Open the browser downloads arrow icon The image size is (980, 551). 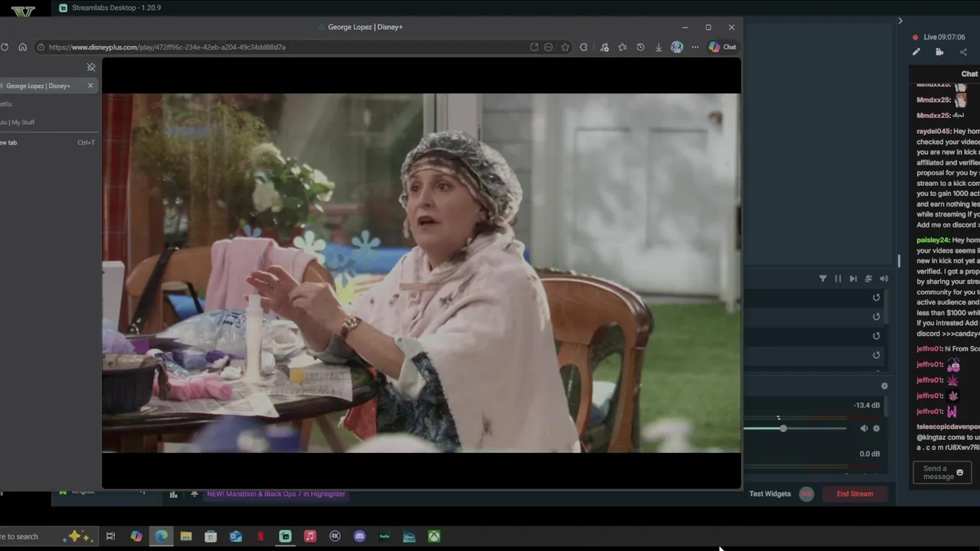[x=658, y=47]
